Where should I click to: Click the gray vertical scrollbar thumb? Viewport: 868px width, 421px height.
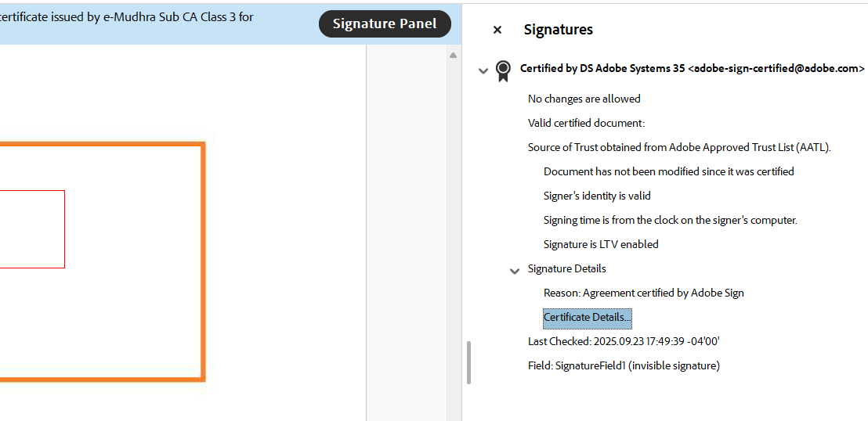pyautogui.click(x=469, y=362)
